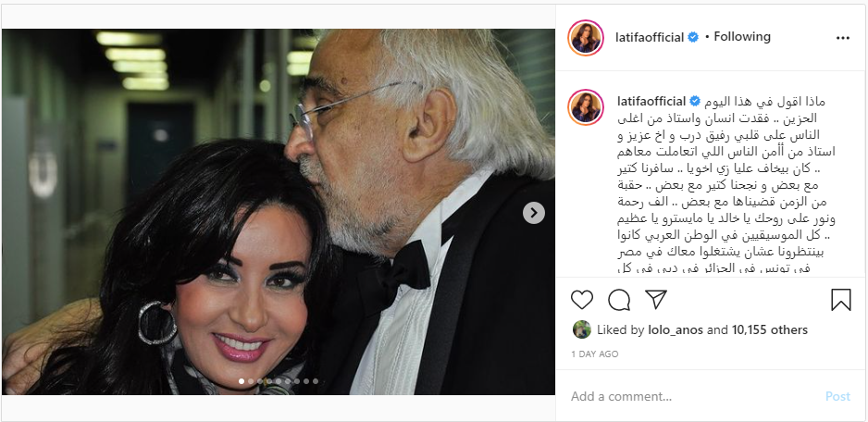
Task: Click the Post comment button
Action: [x=837, y=396]
